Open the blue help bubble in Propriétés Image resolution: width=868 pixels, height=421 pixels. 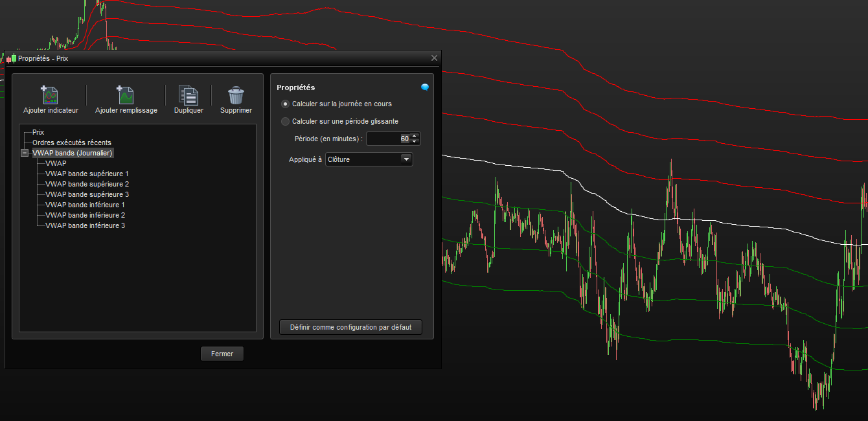click(425, 87)
